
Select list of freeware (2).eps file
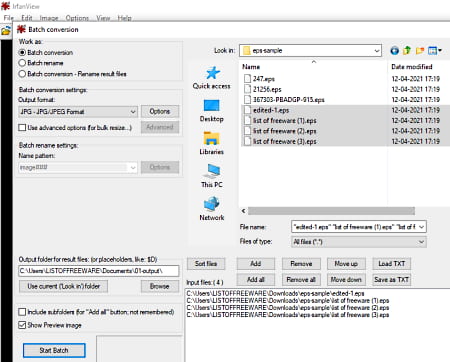[x=285, y=131]
